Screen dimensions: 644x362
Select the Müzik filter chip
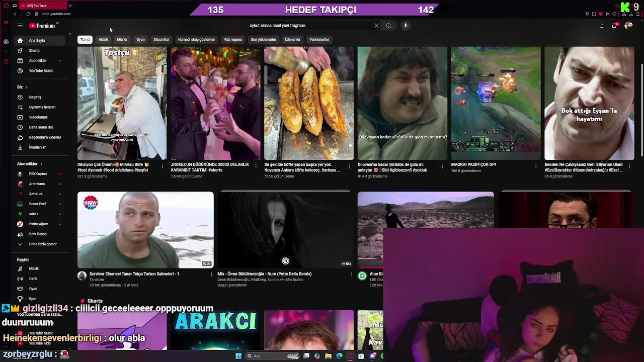click(103, 40)
